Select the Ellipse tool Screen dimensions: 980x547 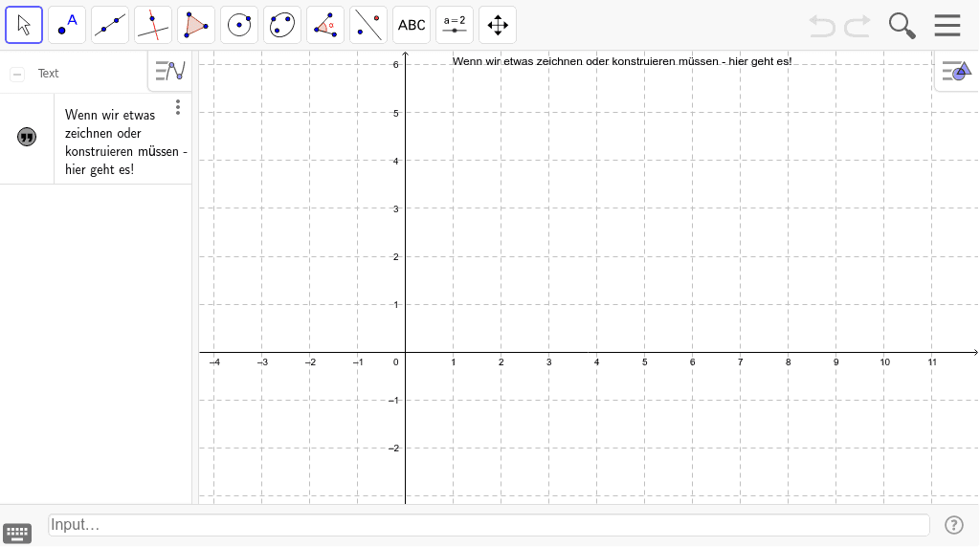[282, 25]
